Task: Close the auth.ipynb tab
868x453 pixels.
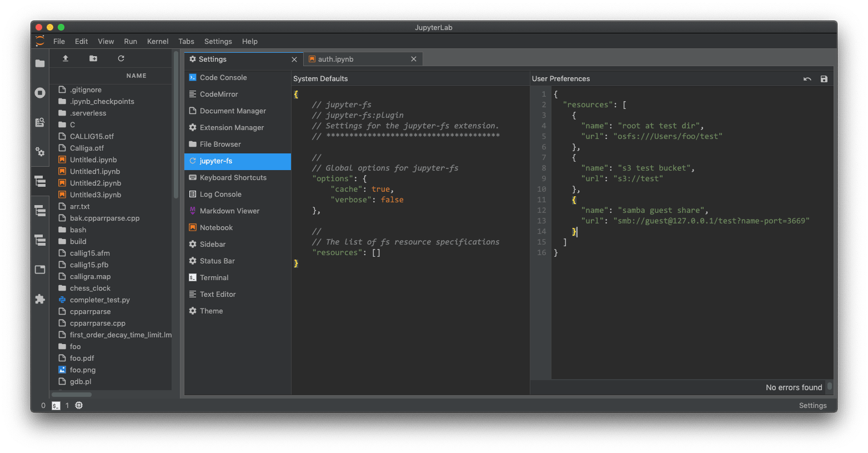Action: coord(414,59)
